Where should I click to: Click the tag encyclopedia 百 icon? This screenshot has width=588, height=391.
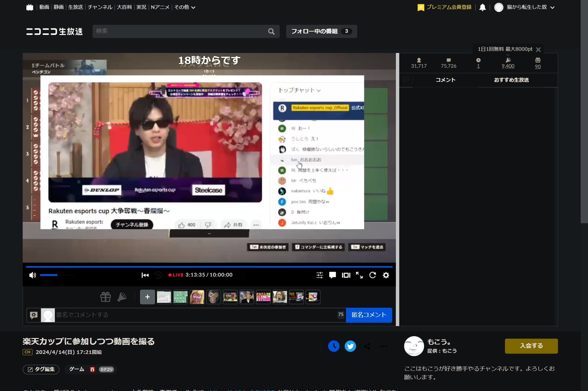92,370
